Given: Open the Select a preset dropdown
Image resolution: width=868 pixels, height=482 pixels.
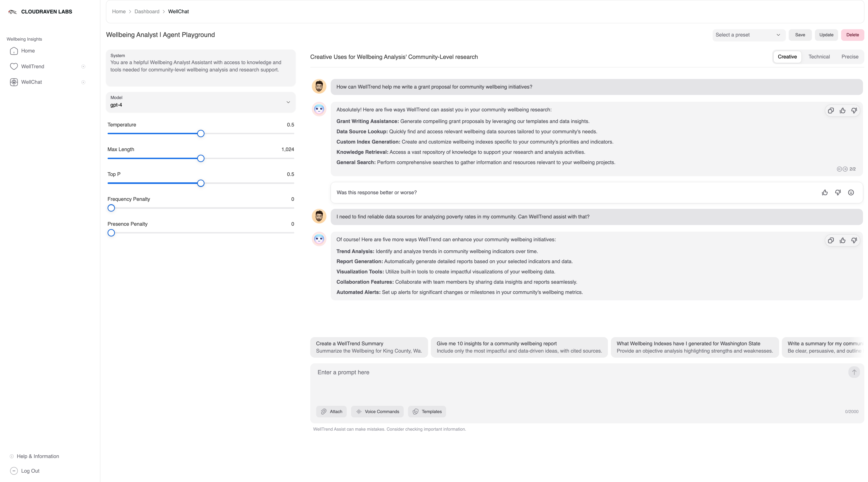Looking at the screenshot, I should [x=748, y=35].
